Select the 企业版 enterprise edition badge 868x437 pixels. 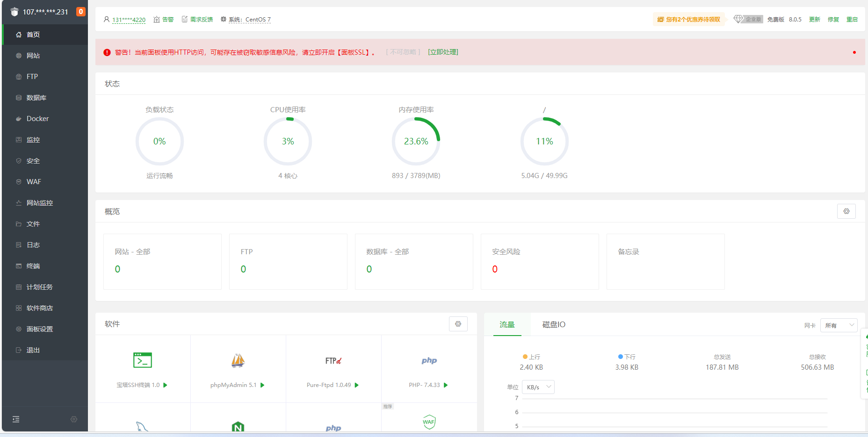(x=748, y=19)
